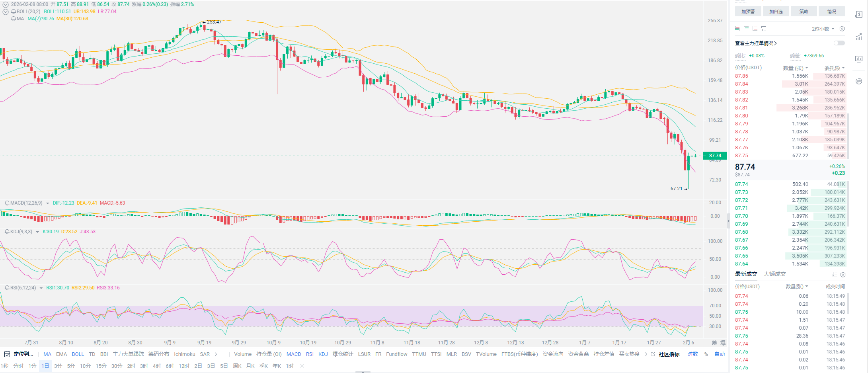Image resolution: width=868 pixels, height=373 pixels.
Task: Open the 2位小数 decimal precision dropdown
Action: click(823, 29)
